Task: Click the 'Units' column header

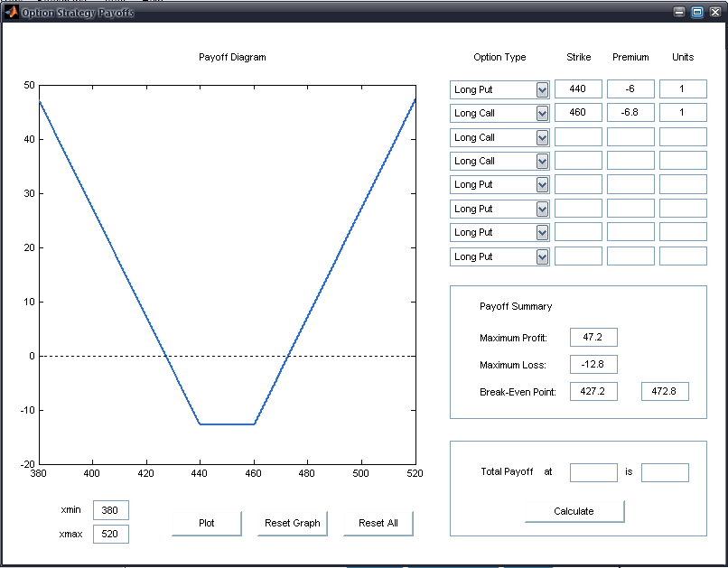Action: 683,57
